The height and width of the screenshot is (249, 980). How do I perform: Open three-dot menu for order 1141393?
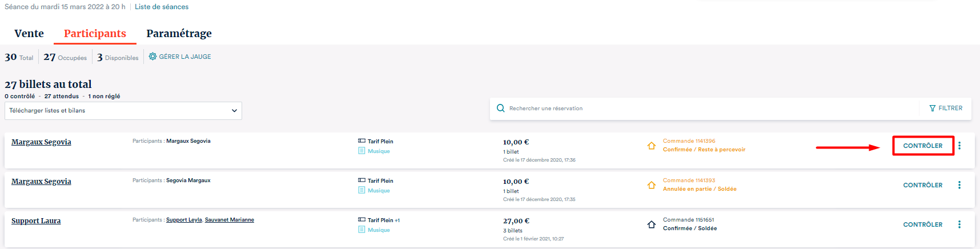pos(959,185)
